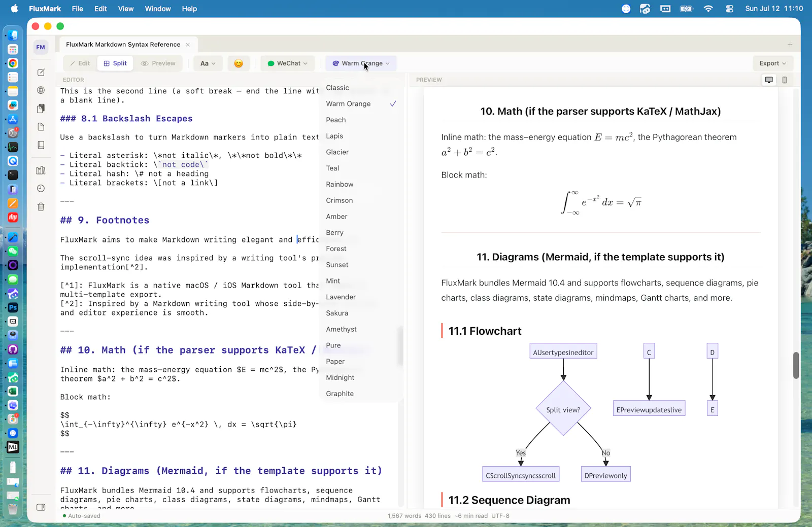Create a new document via the compose icon
Image resolution: width=812 pixels, height=527 pixels.
tap(41, 73)
